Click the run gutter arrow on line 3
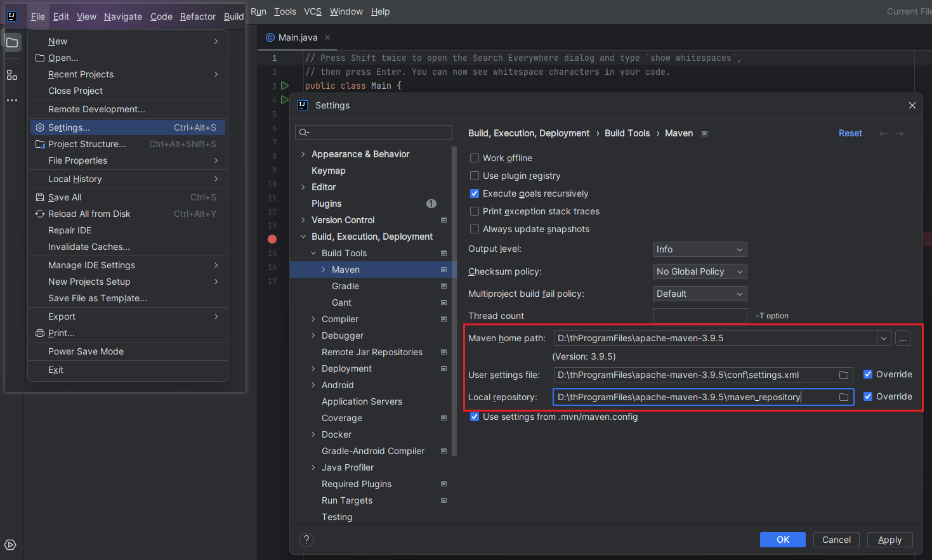This screenshot has width=932, height=560. tap(285, 86)
